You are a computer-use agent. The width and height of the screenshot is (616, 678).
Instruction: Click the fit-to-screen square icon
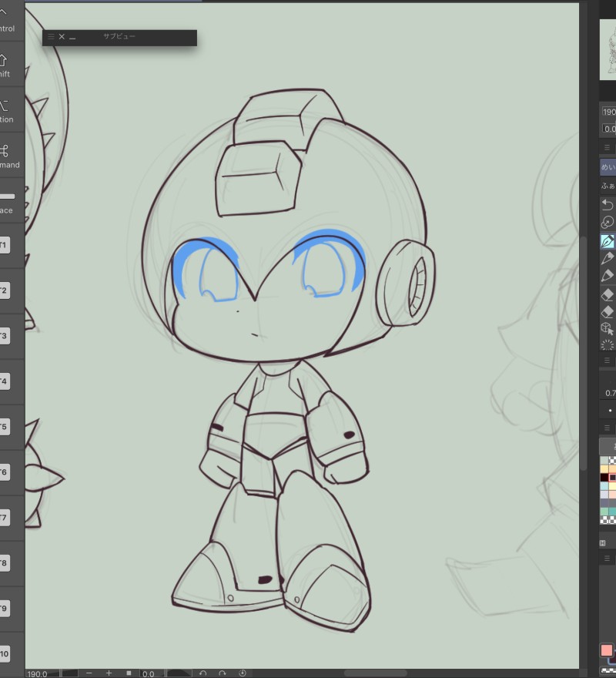click(x=129, y=673)
